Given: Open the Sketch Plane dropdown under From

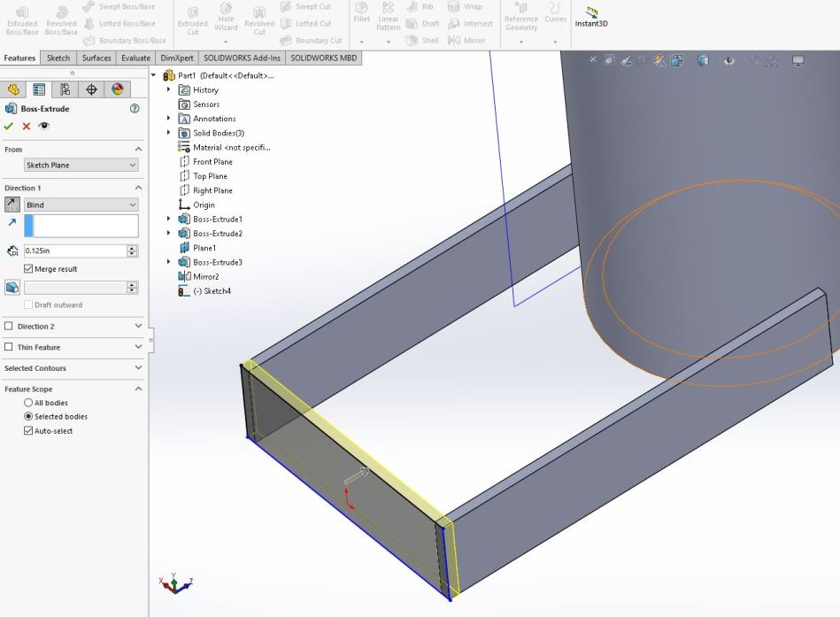Looking at the screenshot, I should pos(81,166).
